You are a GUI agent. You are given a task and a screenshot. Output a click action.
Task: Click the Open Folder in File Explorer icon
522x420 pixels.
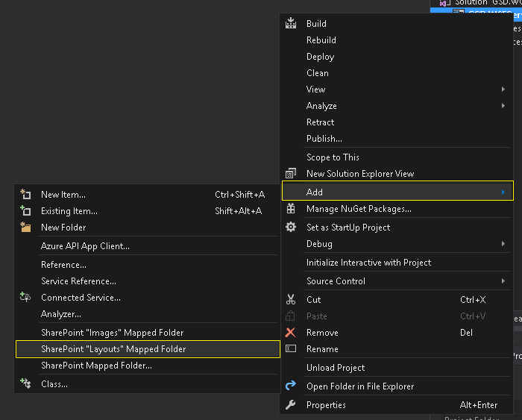pos(291,386)
